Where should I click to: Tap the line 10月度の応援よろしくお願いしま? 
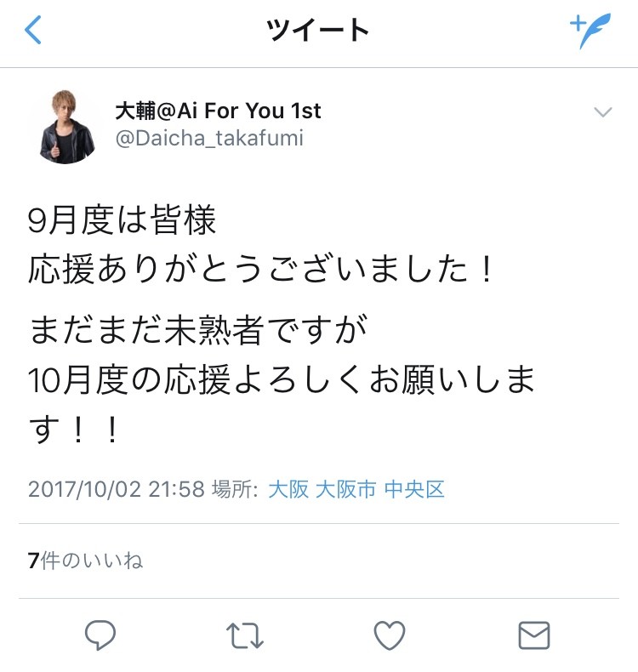pos(281,379)
